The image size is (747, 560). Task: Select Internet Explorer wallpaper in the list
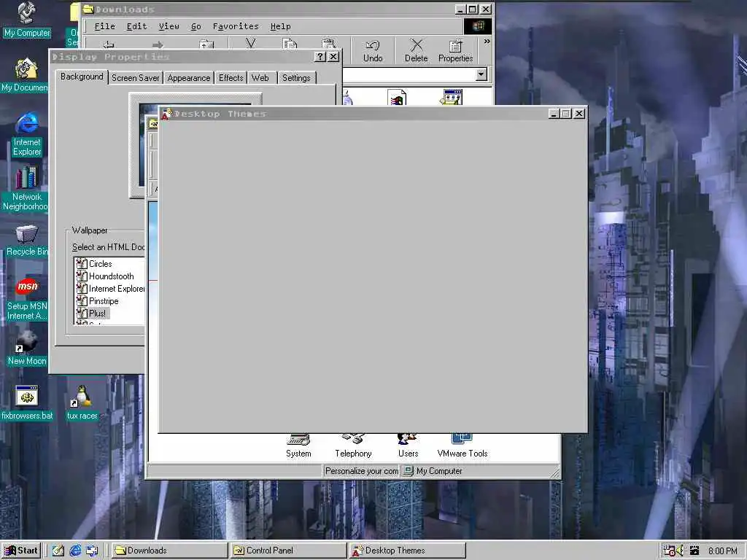[109, 289]
